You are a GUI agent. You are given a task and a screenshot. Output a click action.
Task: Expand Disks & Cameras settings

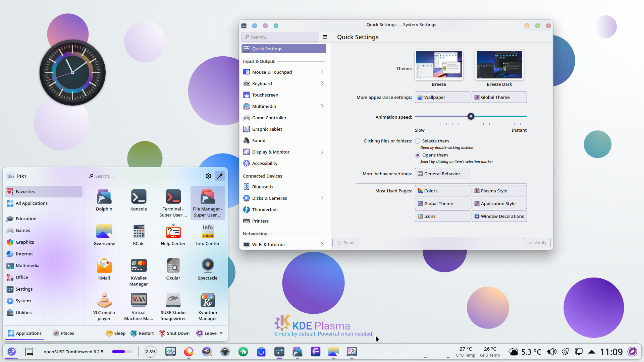pos(322,198)
